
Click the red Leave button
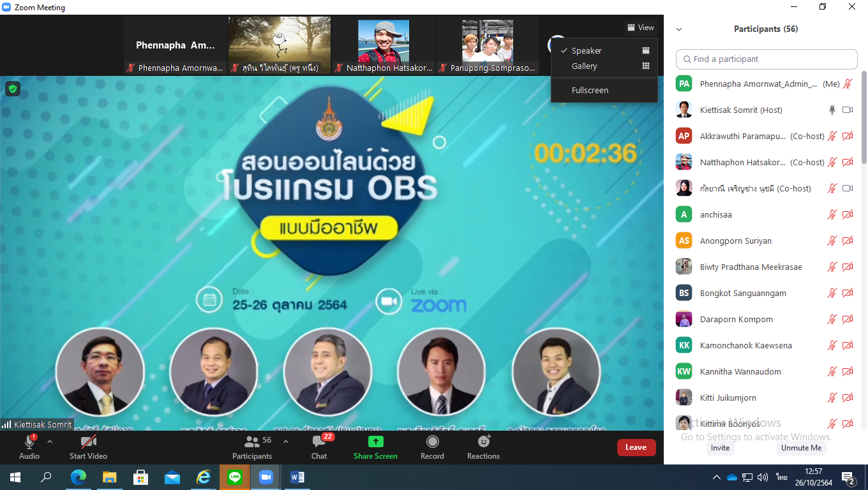coord(636,447)
